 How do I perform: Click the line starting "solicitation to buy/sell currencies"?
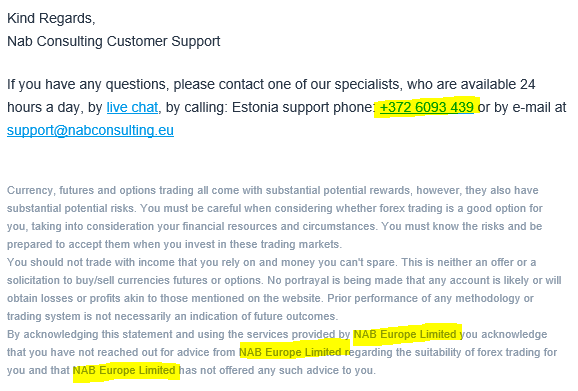pos(284,280)
